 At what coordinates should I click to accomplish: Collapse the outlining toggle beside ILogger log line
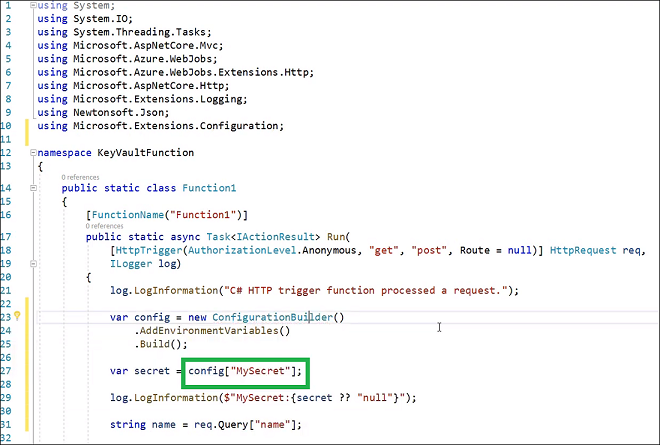click(x=33, y=264)
